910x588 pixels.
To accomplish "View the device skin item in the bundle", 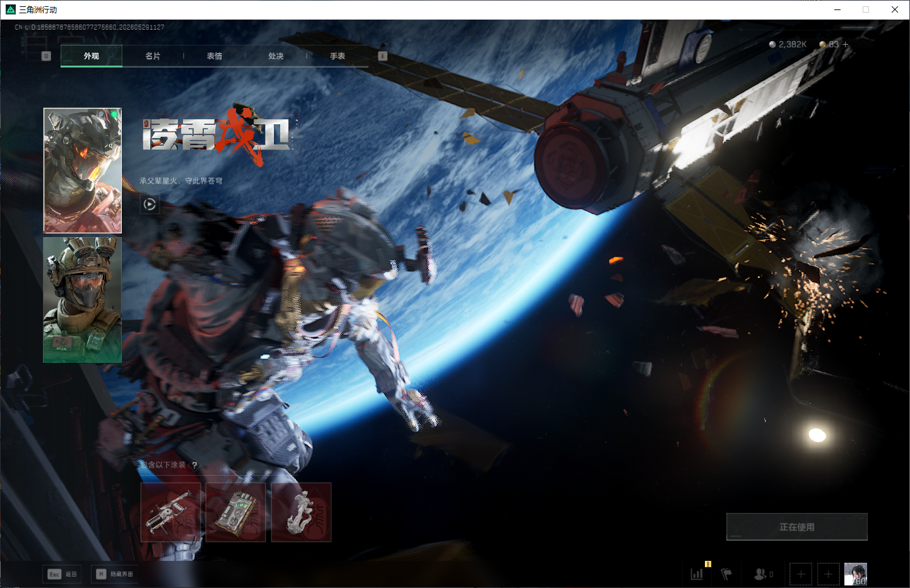I will (x=236, y=512).
